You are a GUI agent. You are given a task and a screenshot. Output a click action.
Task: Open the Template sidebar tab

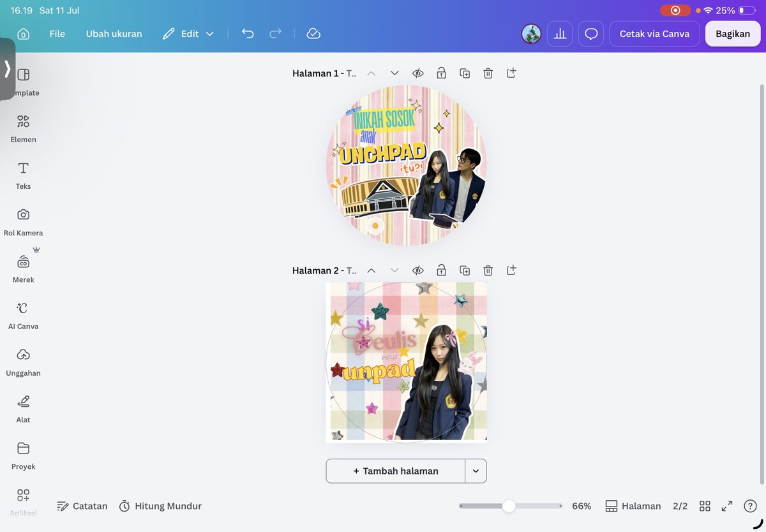pyautogui.click(x=24, y=82)
